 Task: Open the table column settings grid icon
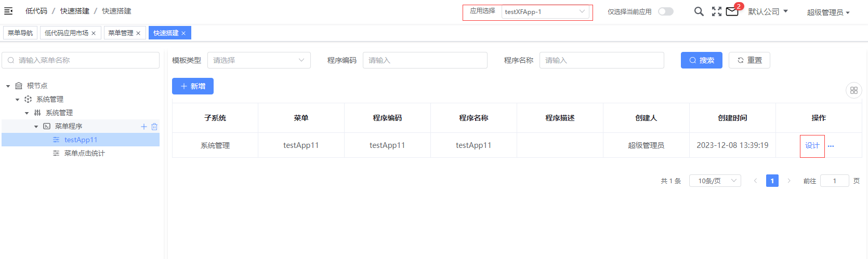(853, 90)
